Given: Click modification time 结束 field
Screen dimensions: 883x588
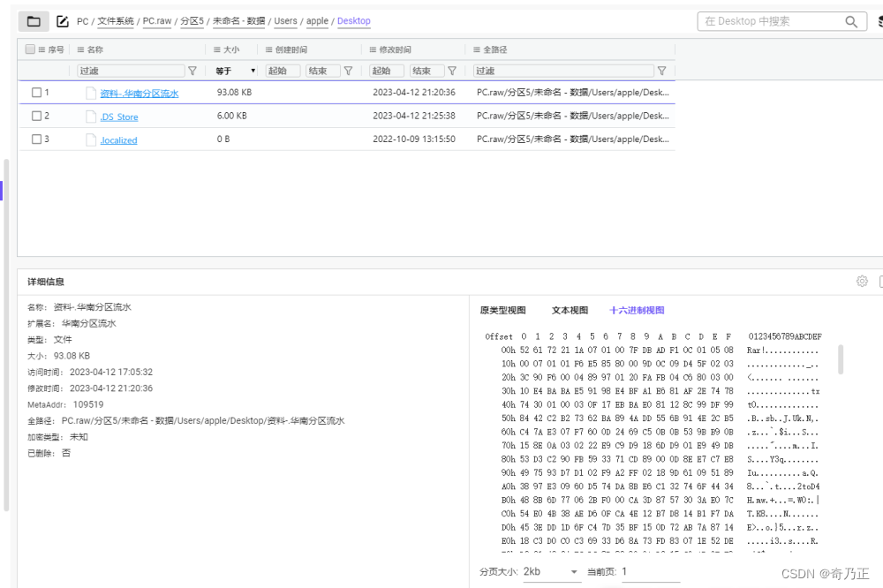Looking at the screenshot, I should point(426,71).
